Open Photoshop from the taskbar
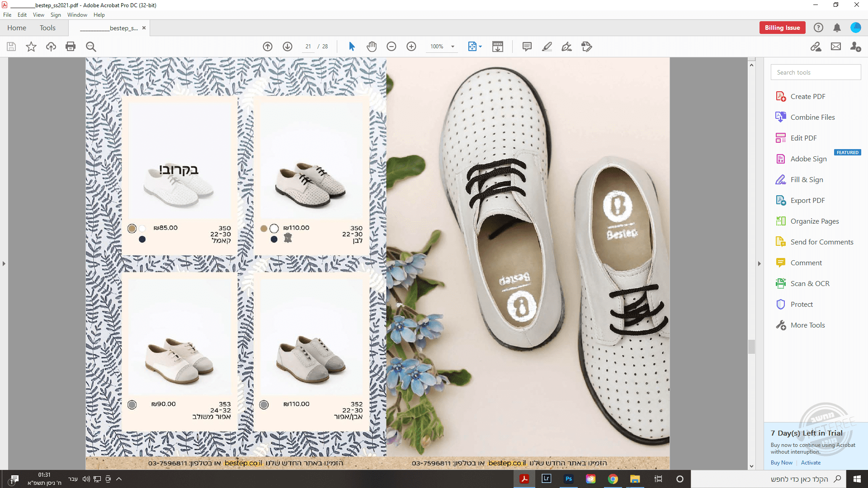This screenshot has width=868, height=488. point(569,479)
